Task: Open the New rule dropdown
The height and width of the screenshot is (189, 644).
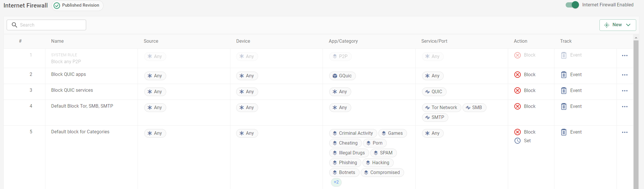Action: click(617, 25)
